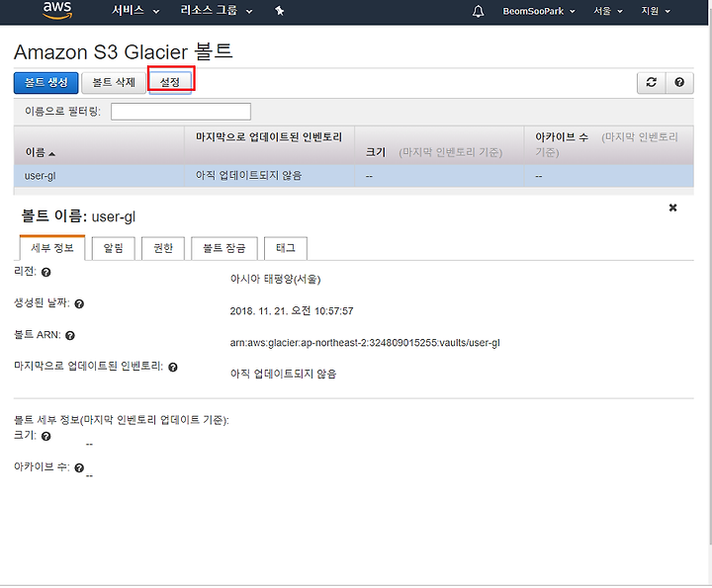Switch to the 권한 tab

(163, 248)
